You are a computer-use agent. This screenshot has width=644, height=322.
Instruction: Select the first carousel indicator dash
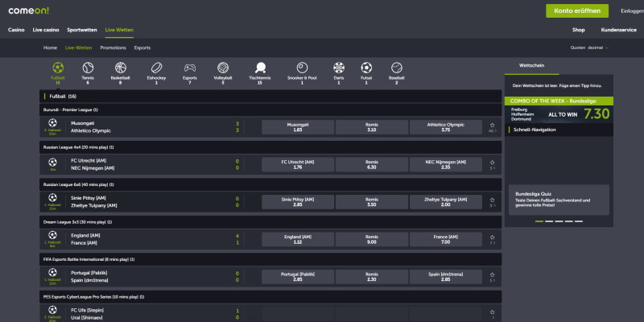point(539,221)
